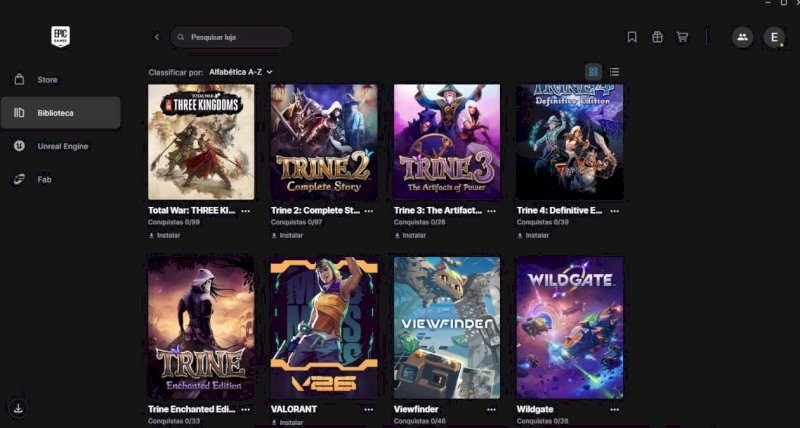Open downloads icon in sidebar

[x=19, y=408]
